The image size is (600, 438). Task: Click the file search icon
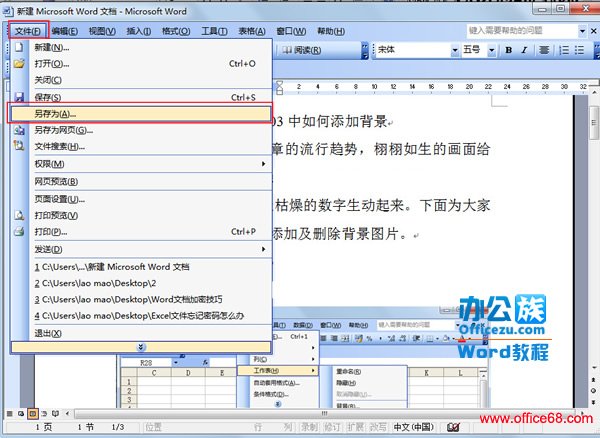pyautogui.click(x=19, y=146)
